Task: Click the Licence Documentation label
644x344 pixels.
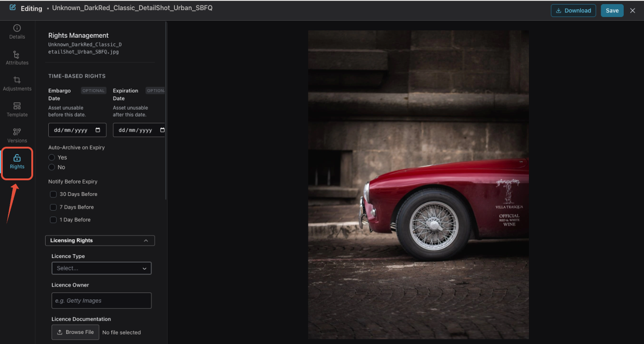Action: tap(81, 319)
